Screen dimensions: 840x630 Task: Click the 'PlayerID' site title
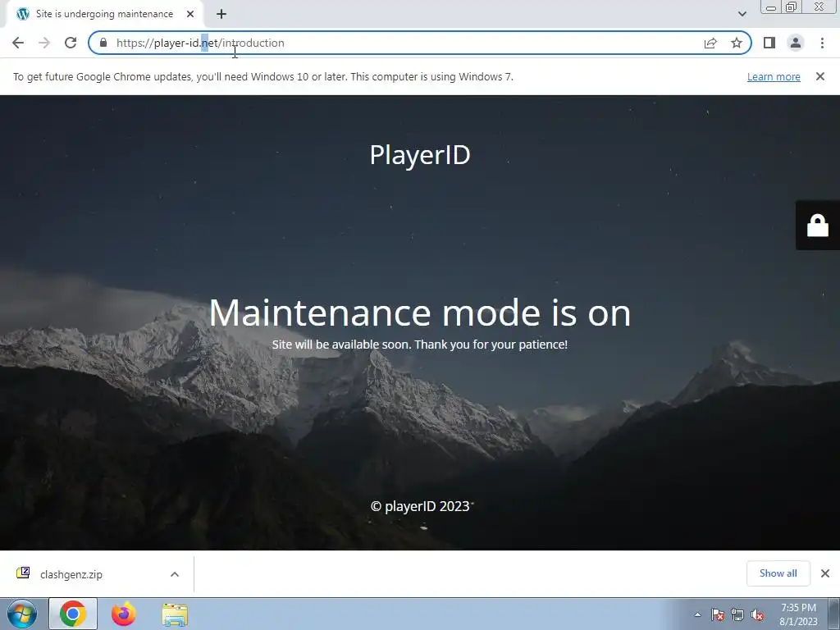pyautogui.click(x=420, y=155)
